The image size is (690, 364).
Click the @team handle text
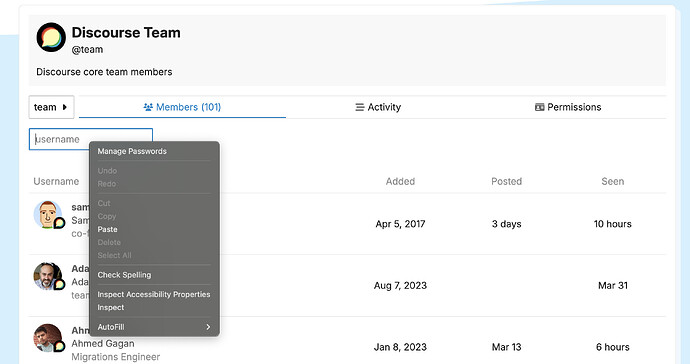pyautogui.click(x=87, y=50)
